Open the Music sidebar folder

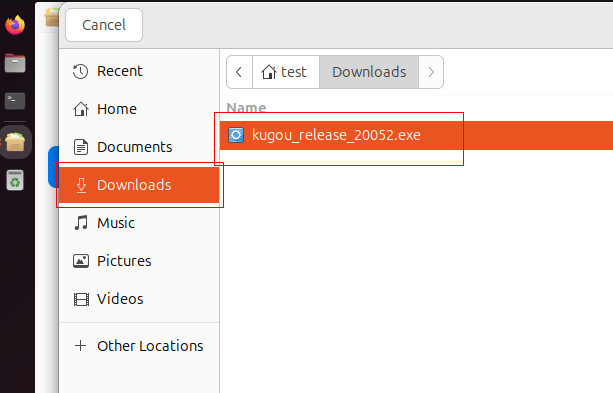(139, 223)
